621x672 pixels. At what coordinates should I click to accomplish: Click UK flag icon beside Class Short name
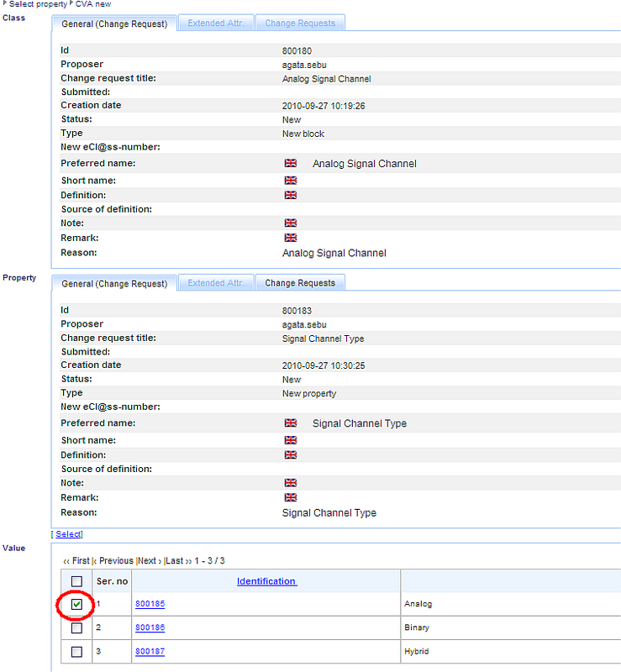(x=291, y=181)
